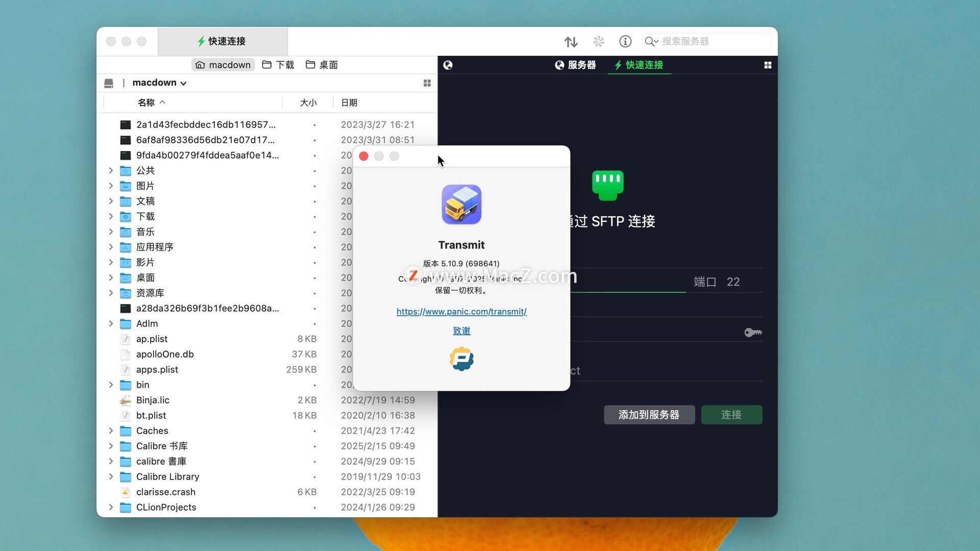980x551 pixels.
Task: Expand the 文稿 folder
Action: 111,201
